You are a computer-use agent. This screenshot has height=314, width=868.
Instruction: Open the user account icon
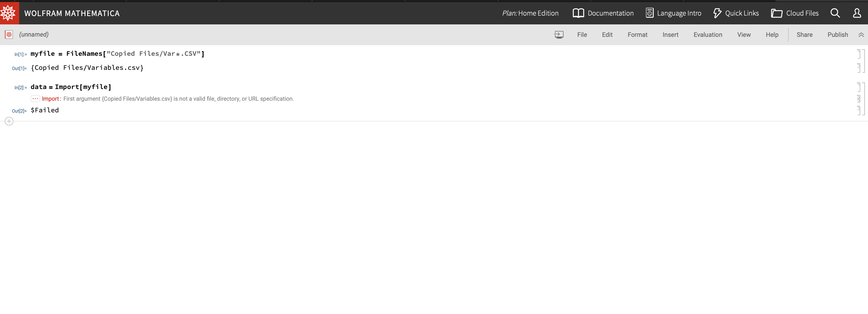(x=857, y=13)
